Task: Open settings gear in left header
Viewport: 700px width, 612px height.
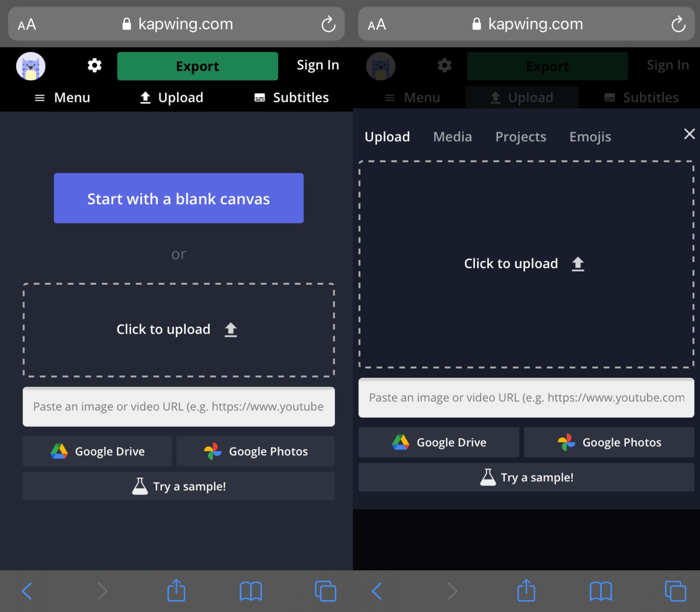Action: coord(94,66)
